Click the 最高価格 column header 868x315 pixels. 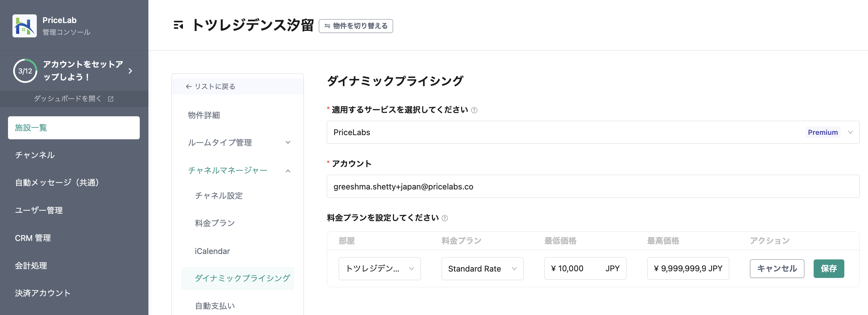pos(663,241)
